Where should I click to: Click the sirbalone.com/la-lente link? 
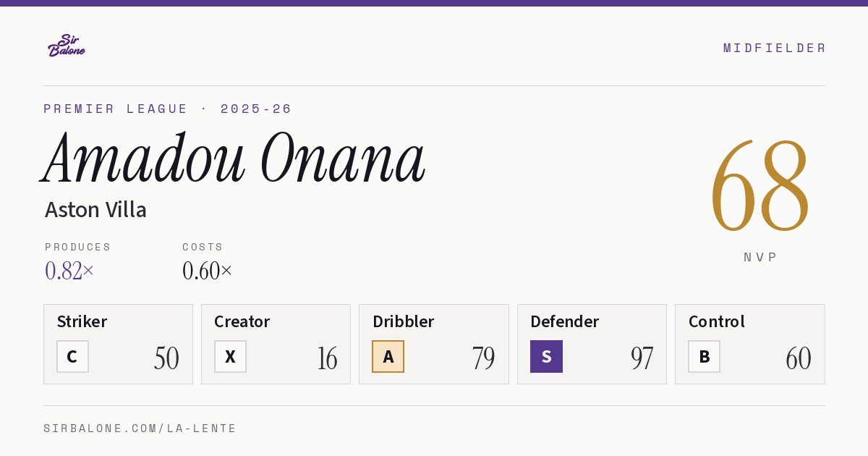point(140,428)
